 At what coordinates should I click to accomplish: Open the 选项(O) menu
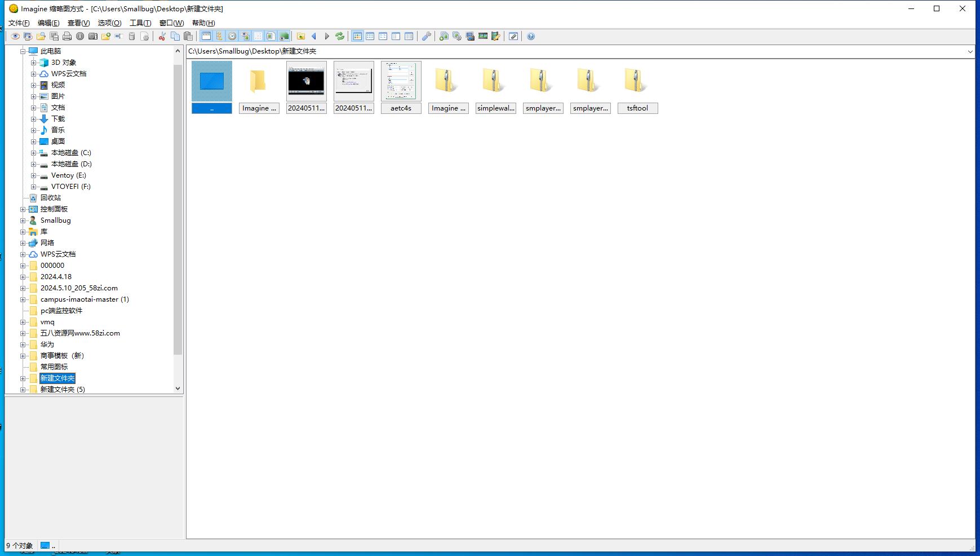tap(109, 23)
